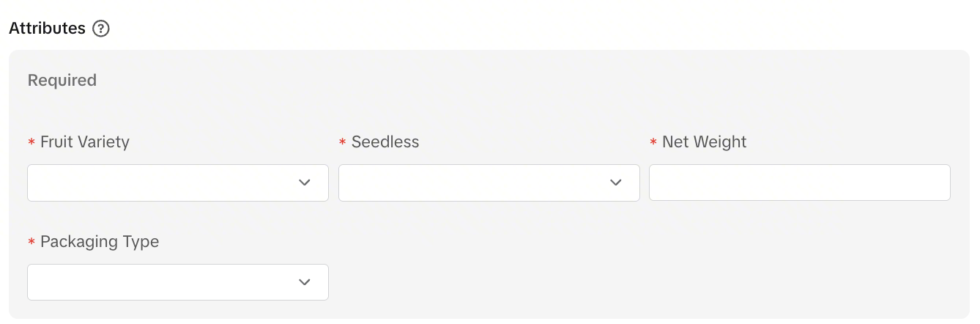Viewport: 980px width, 324px height.
Task: Click the Fruit Variety chevron arrow
Action: click(305, 183)
